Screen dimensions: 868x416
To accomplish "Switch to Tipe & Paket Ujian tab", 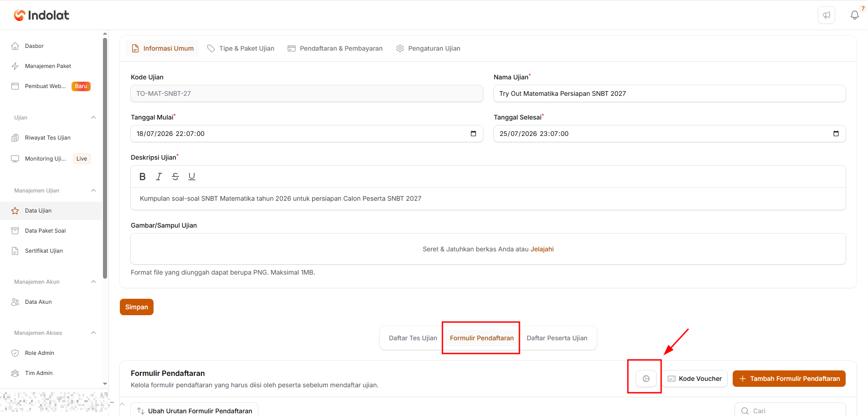I will (x=241, y=48).
